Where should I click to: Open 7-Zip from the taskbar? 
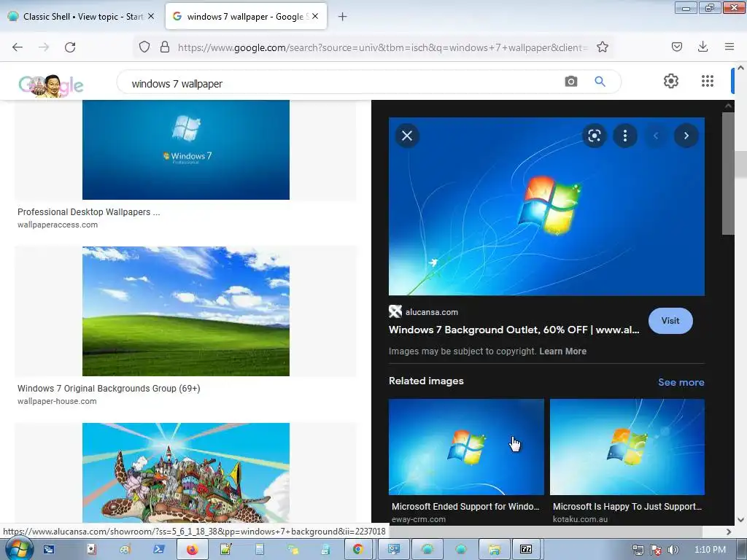pyautogui.click(x=525, y=550)
